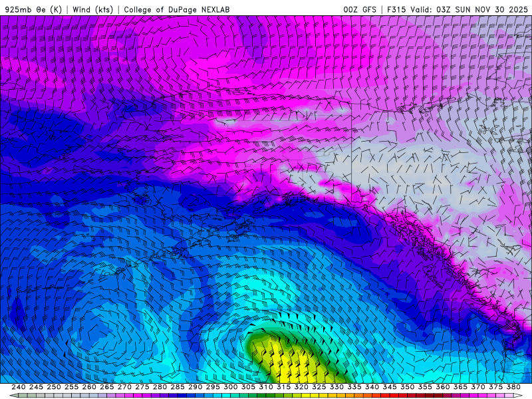Click the 240 colorbar label
Viewport: 532px width, 399px height.
(x=19, y=387)
